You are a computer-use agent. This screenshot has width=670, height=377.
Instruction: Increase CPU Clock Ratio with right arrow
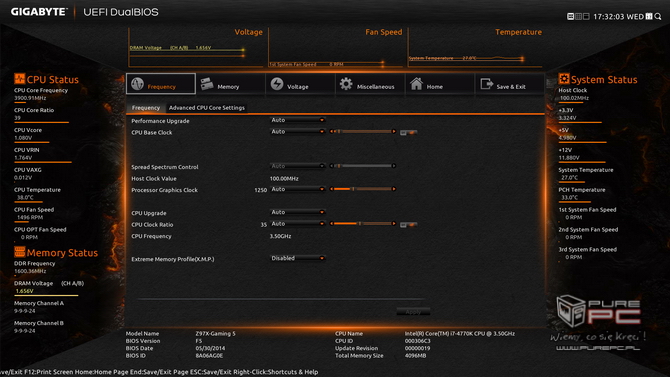point(394,224)
